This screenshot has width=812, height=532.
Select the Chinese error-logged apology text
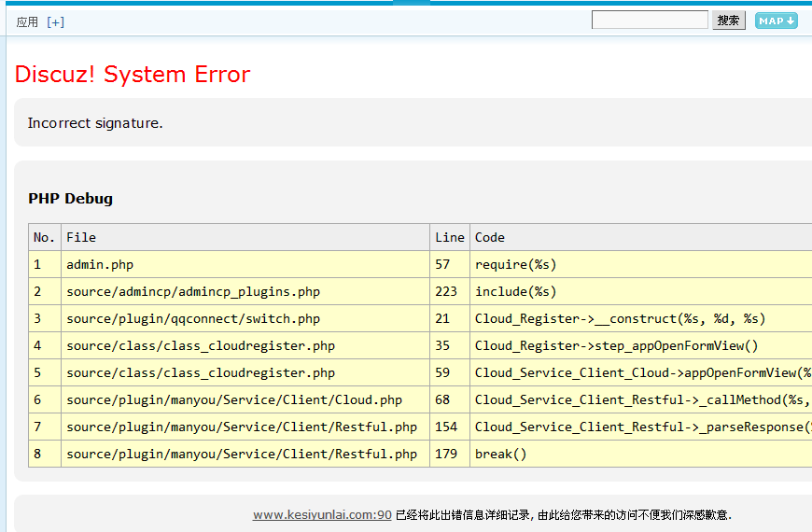[x=564, y=515]
